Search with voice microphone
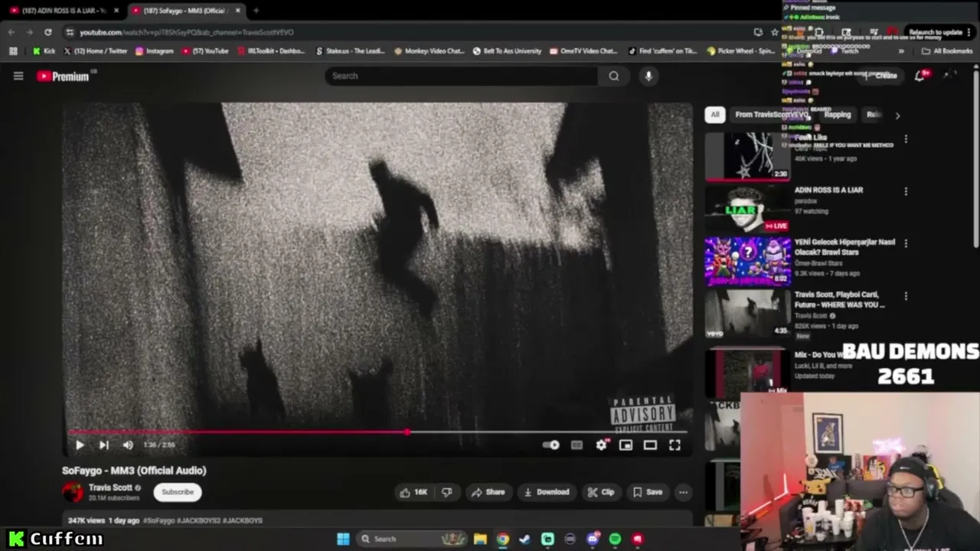980x551 pixels. pos(648,76)
